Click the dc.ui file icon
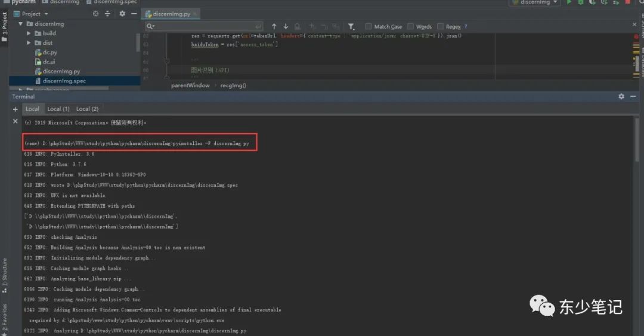This screenshot has height=336, width=644. (38, 61)
